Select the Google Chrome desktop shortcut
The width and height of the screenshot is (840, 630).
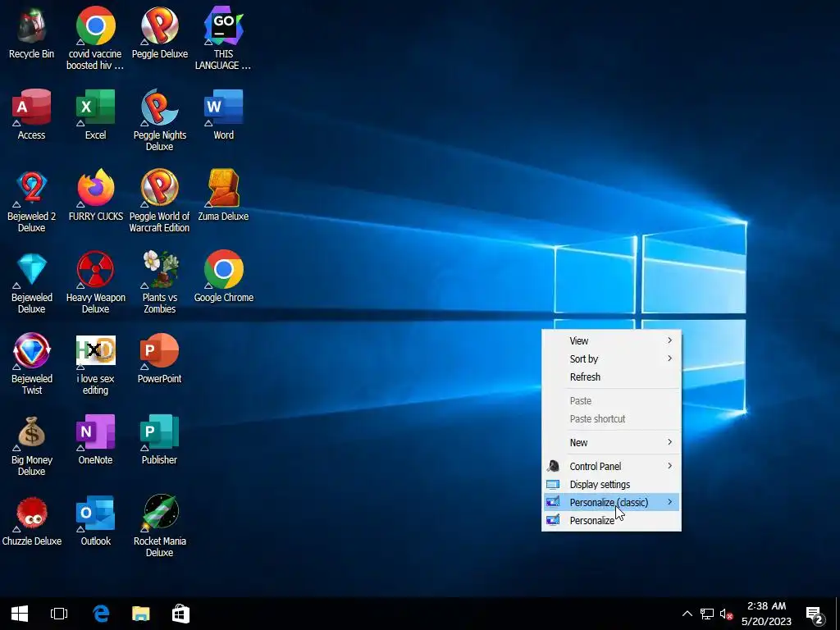tap(223, 277)
